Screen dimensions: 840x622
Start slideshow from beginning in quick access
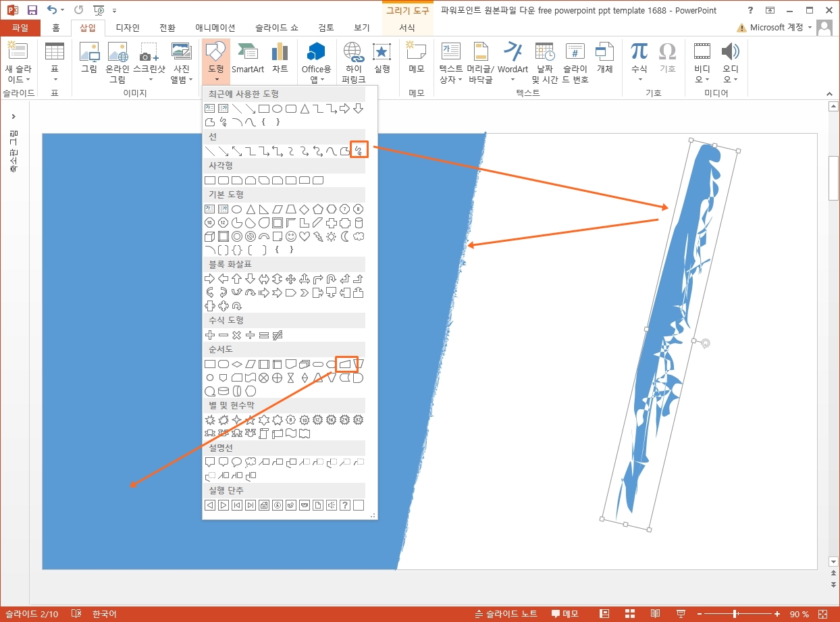pyautogui.click(x=98, y=10)
